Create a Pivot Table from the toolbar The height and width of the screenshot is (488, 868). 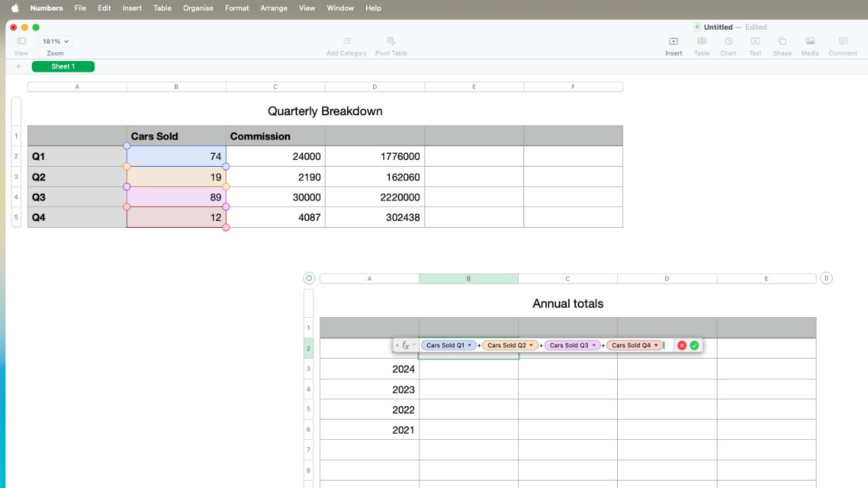pyautogui.click(x=391, y=41)
